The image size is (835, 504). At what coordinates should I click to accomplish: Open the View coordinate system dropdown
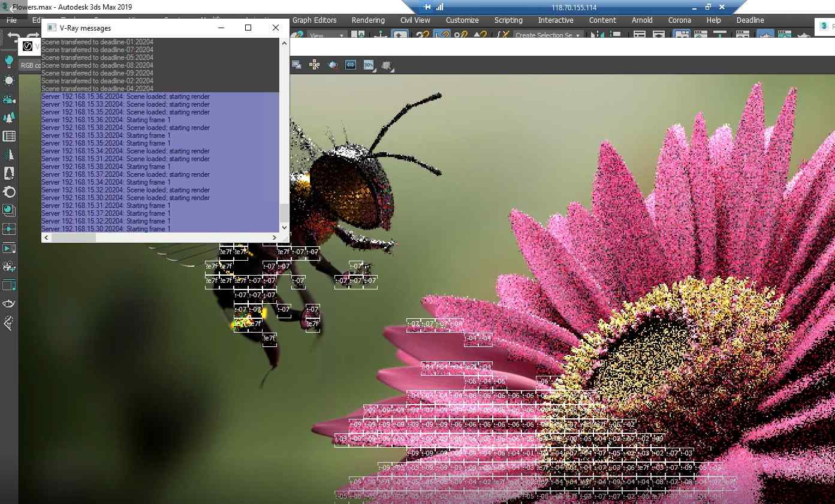(x=327, y=35)
